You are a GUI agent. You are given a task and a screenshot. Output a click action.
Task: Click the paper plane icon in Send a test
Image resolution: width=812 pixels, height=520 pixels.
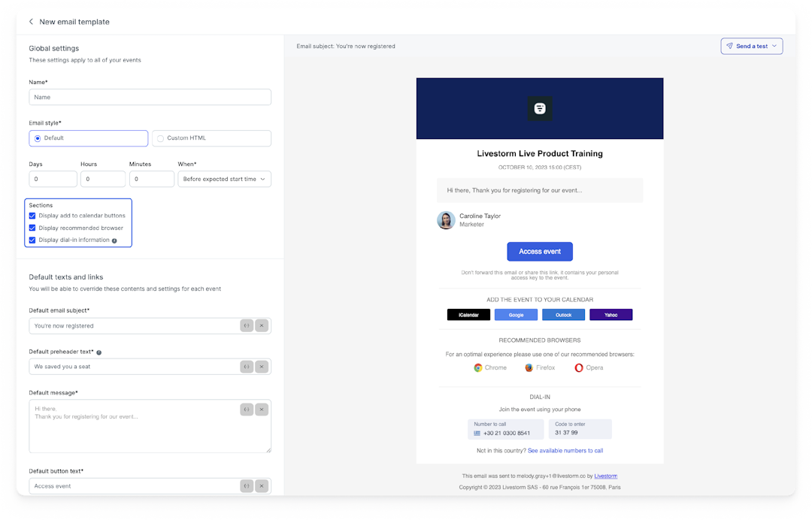pos(729,46)
